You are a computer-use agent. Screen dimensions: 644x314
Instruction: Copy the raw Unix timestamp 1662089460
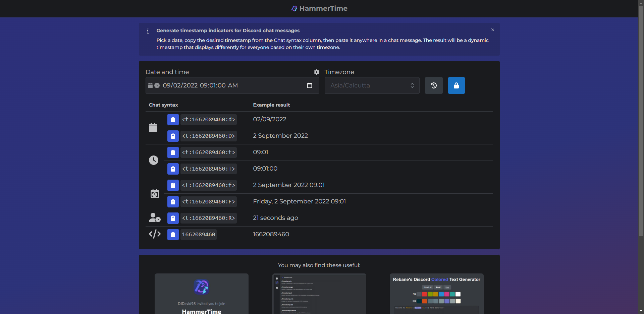pos(173,235)
